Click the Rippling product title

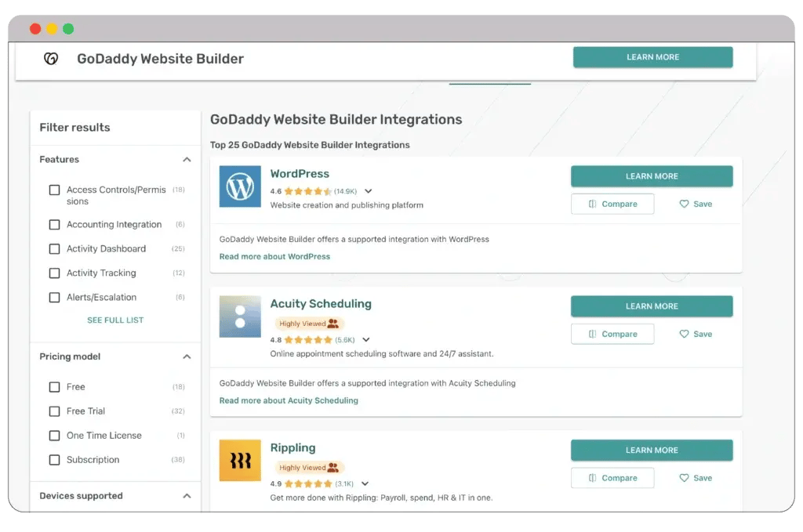pyautogui.click(x=292, y=448)
